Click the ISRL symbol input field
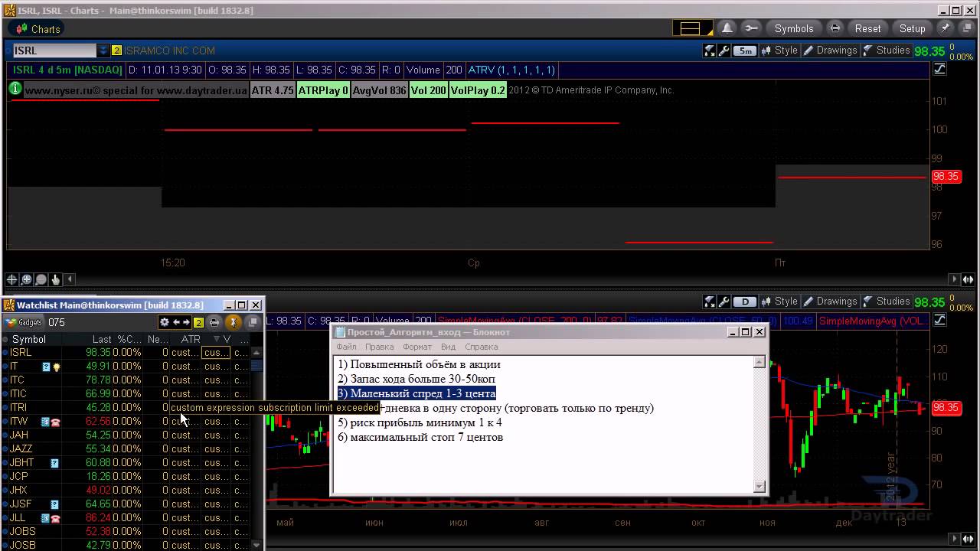Viewport: 980px width, 551px height. [54, 51]
